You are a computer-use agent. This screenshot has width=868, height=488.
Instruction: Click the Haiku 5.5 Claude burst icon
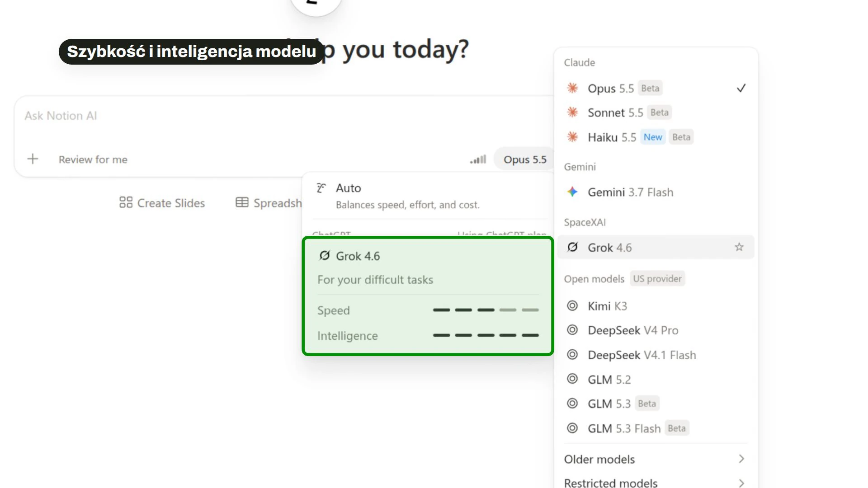pos(572,137)
